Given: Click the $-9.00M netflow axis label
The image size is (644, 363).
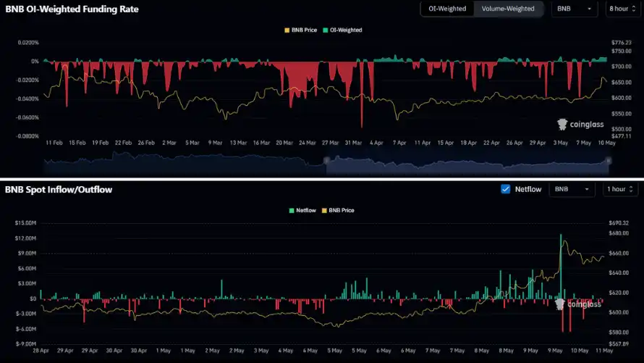Looking at the screenshot, I should click(26, 343).
